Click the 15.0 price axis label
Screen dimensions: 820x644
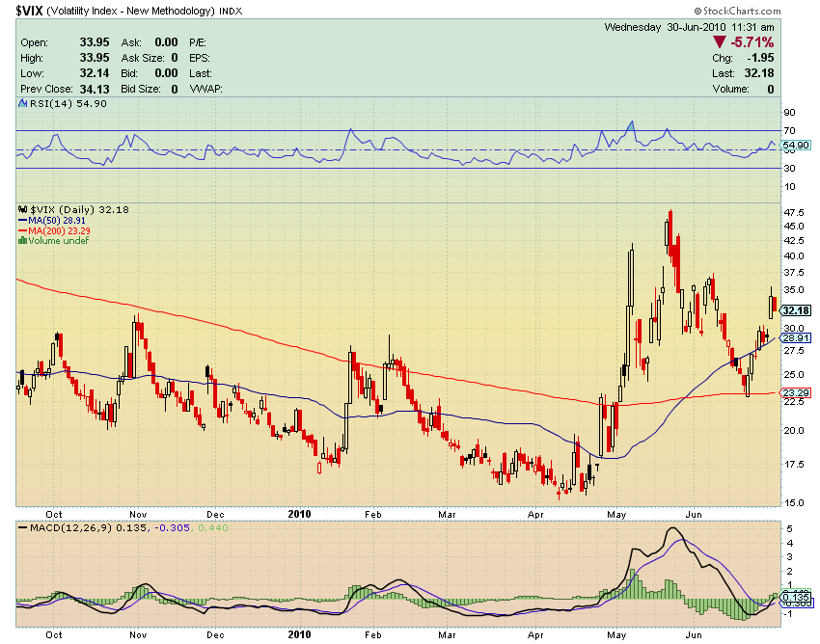click(x=794, y=503)
